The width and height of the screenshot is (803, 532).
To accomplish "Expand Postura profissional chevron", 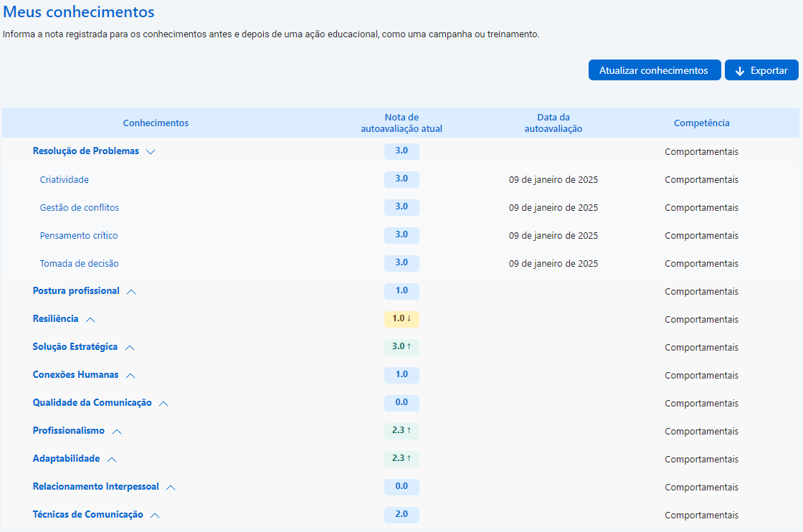I will pos(131,292).
